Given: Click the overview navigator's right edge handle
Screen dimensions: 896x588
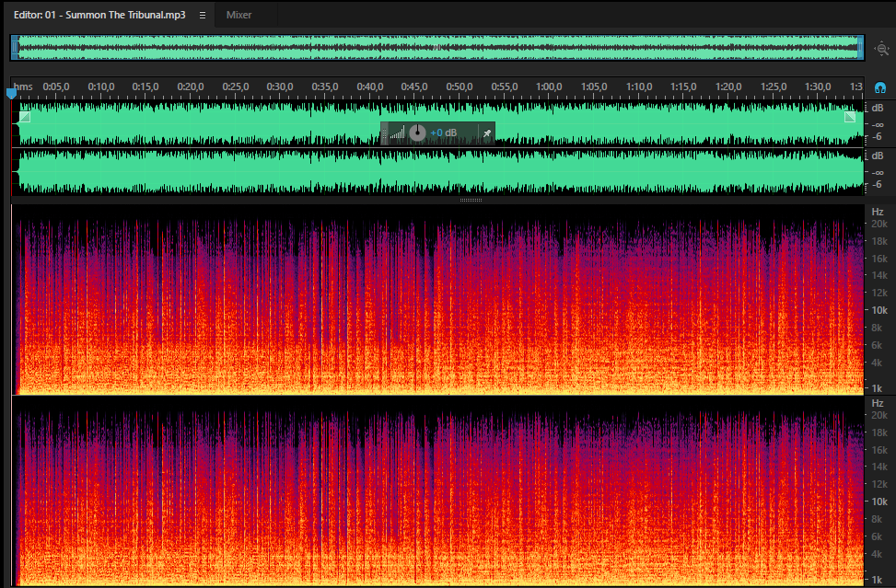Looking at the screenshot, I should tap(860, 47).
